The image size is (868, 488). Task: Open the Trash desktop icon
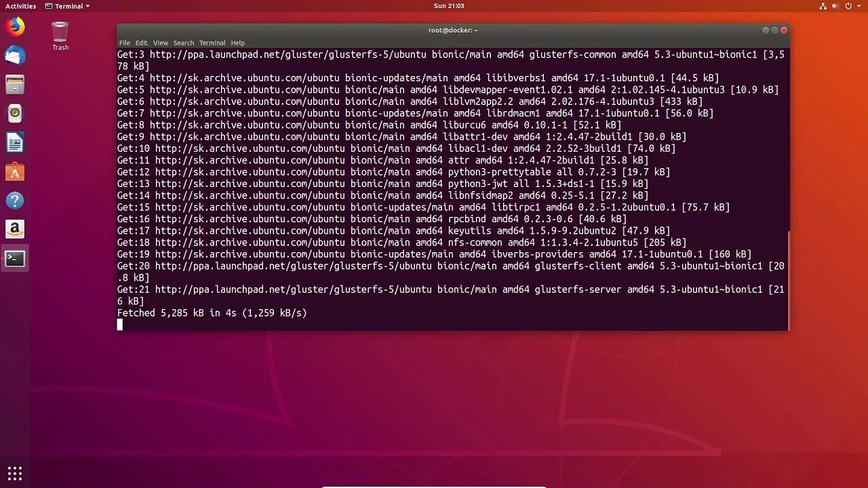tap(60, 36)
